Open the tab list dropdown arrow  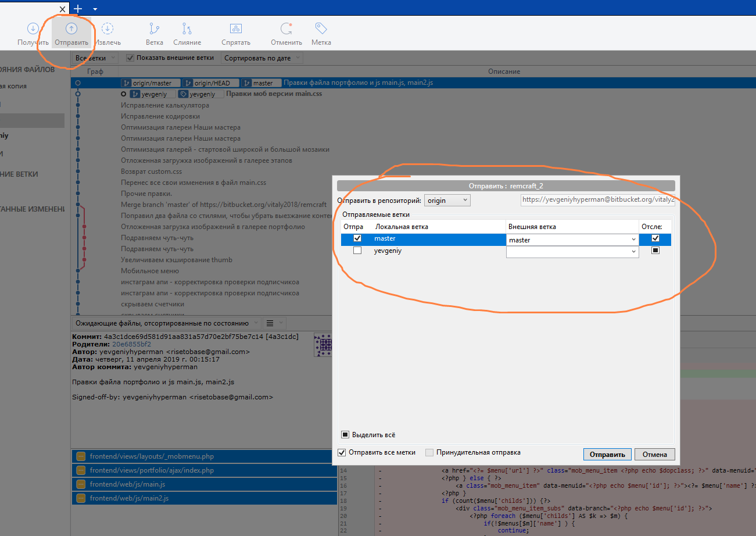pos(95,9)
